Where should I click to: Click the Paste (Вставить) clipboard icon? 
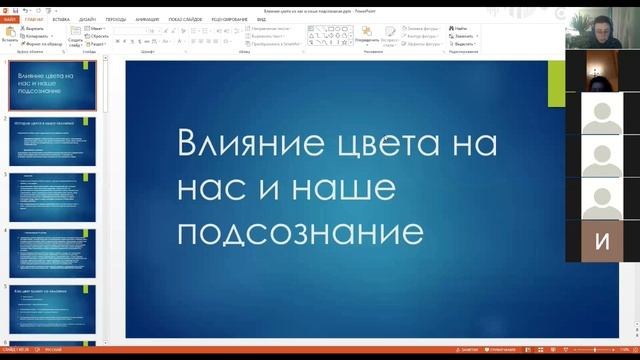point(10,33)
